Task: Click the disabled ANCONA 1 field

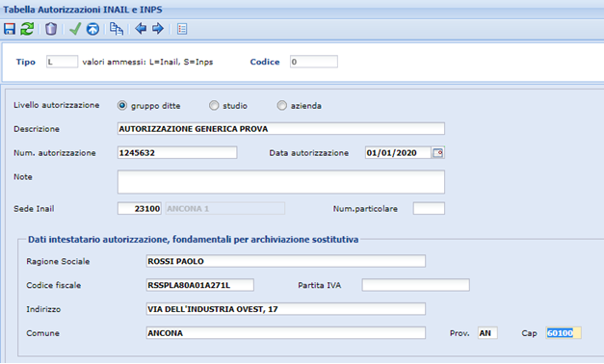Action: [225, 208]
